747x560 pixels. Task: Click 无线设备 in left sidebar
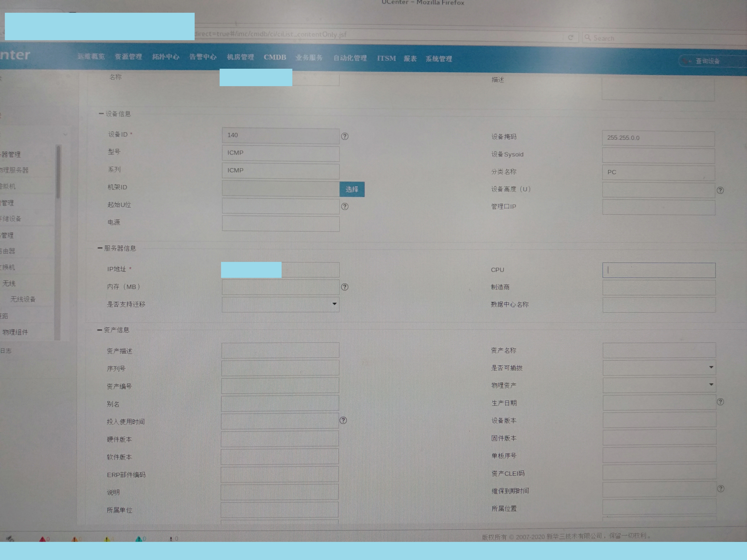coord(23,299)
